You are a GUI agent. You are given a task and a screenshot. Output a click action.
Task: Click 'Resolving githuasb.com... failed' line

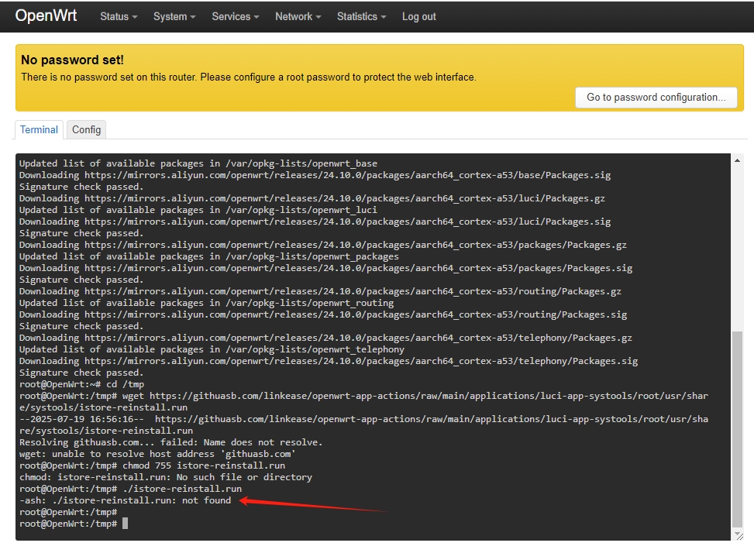(x=170, y=442)
